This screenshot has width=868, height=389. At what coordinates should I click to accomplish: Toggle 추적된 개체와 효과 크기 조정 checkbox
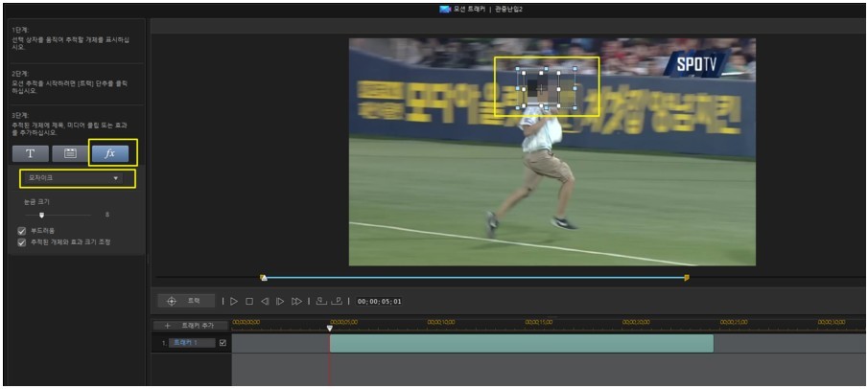[x=22, y=242]
